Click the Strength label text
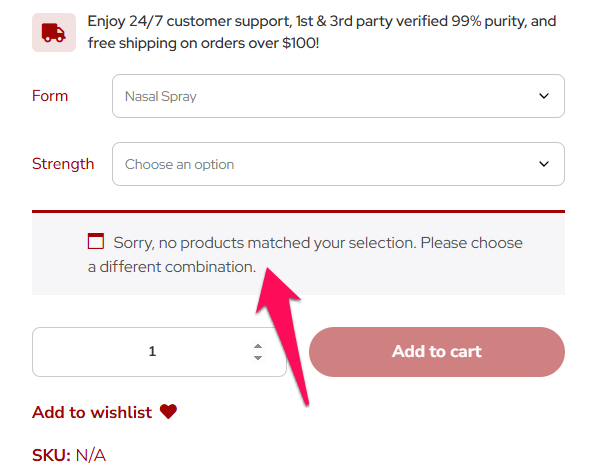This screenshot has height=473, width=606. pyautogui.click(x=63, y=164)
